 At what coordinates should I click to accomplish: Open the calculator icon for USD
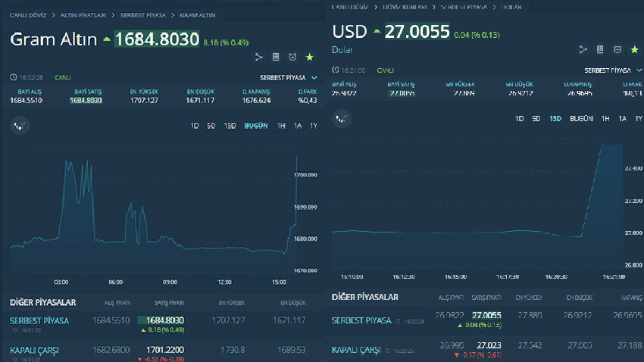coord(600,50)
